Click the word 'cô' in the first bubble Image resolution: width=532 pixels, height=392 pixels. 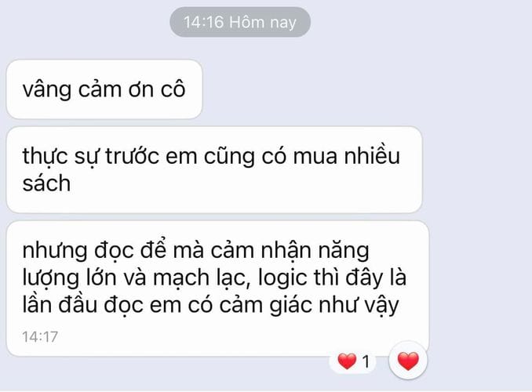[x=173, y=89]
